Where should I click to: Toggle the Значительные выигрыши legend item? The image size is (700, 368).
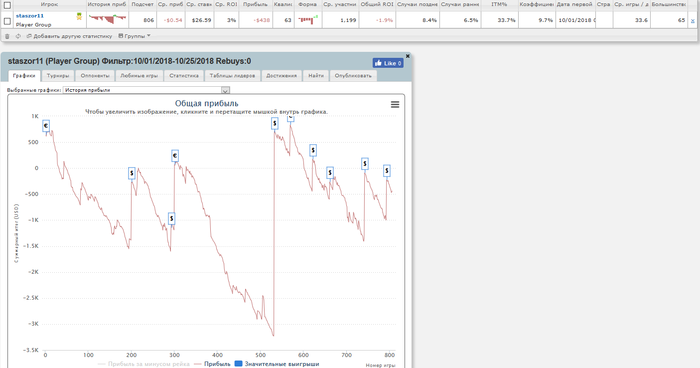[277, 364]
